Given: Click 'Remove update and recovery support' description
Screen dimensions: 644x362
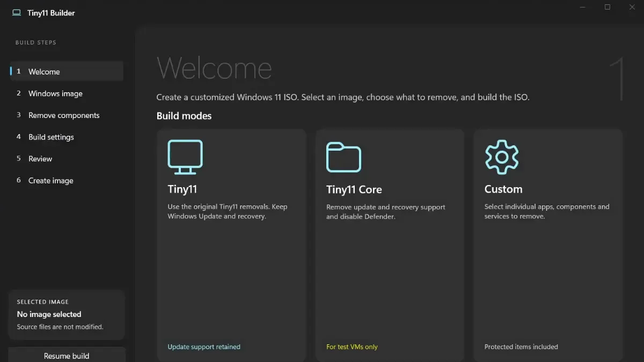Looking at the screenshot, I should (x=386, y=212).
